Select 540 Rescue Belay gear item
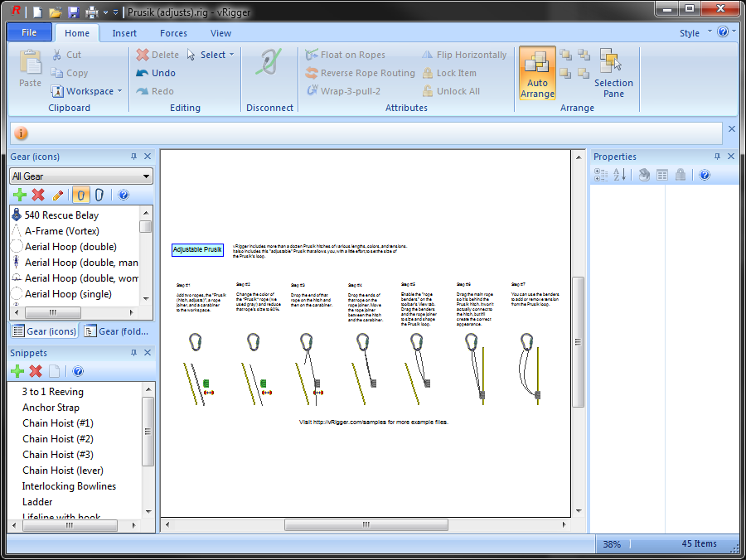This screenshot has width=746, height=560. pyautogui.click(x=61, y=215)
